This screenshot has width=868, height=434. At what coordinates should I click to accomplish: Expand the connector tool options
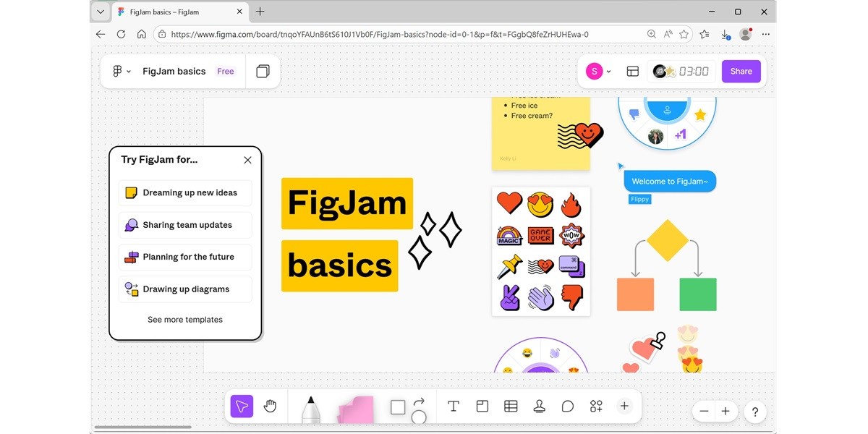coord(418,406)
